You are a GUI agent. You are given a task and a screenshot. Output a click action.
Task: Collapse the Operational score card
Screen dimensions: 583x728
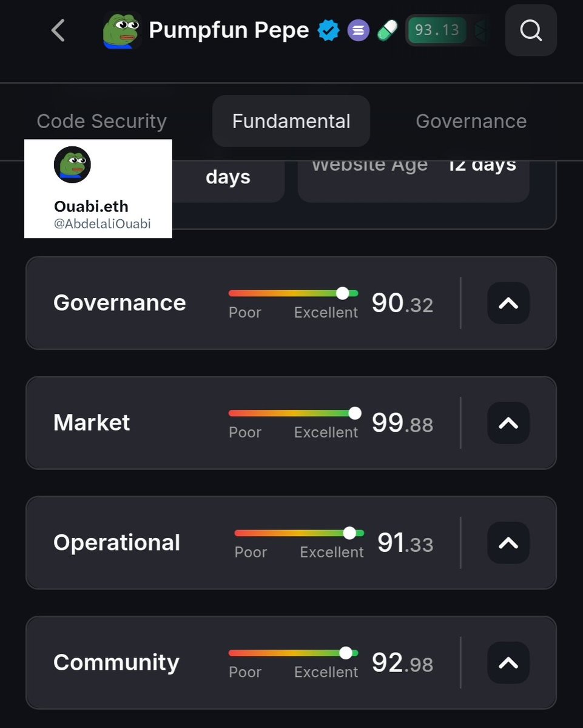508,543
